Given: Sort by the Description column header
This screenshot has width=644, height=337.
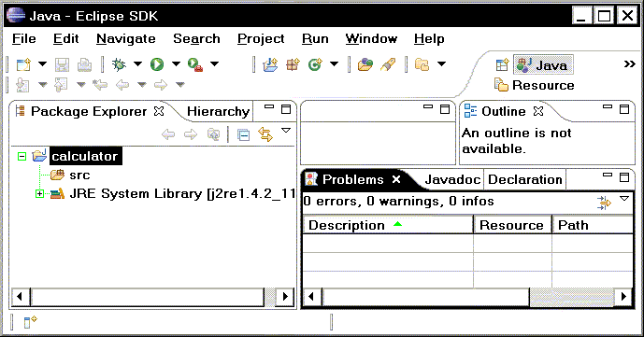Looking at the screenshot, I should pos(388,225).
